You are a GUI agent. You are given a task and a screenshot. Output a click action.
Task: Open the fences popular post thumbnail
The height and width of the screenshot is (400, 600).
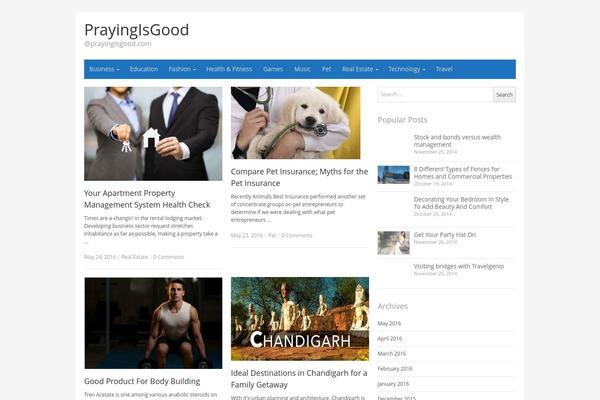point(393,174)
